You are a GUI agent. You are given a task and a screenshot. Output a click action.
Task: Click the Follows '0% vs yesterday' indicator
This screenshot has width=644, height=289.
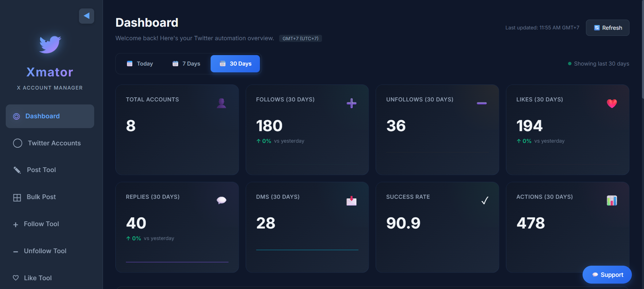[x=280, y=141]
